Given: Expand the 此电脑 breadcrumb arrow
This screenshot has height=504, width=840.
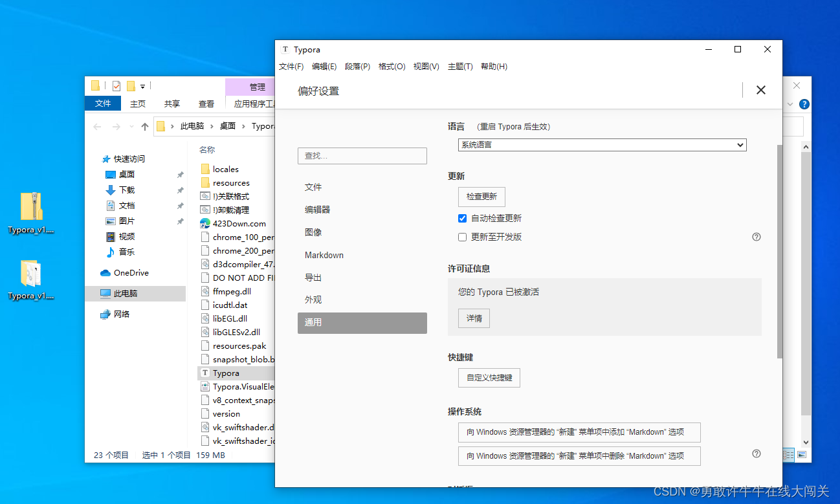Looking at the screenshot, I should 212,127.
